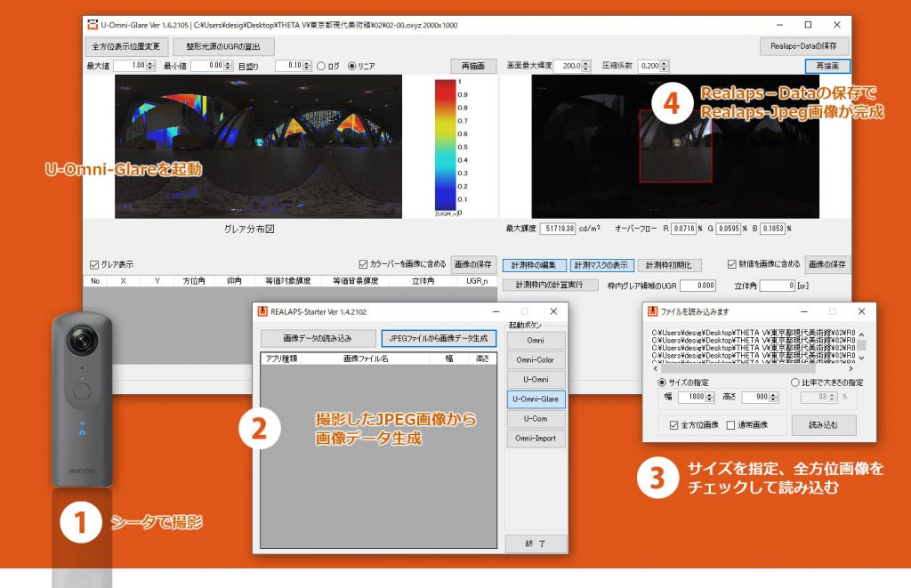Screen dimensions: 911x588
Task: Launch Omni-Import from the starter buttons
Action: tap(536, 439)
